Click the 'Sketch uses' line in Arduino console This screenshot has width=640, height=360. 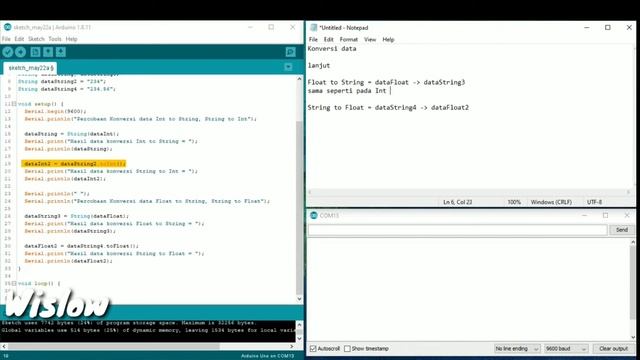(x=129, y=323)
